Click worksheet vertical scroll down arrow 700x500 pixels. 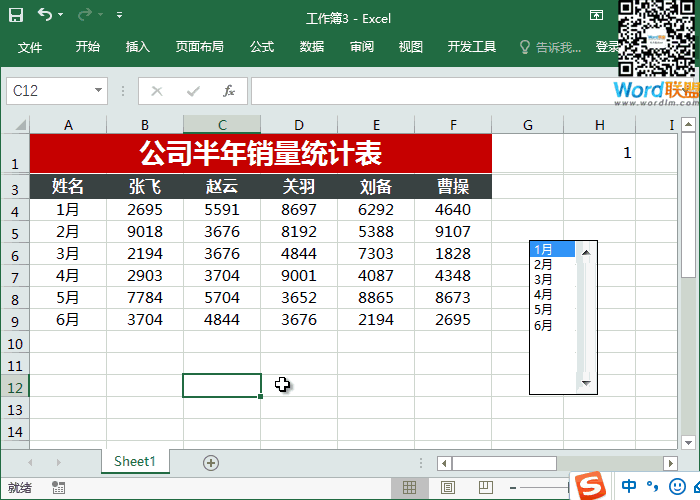click(x=688, y=442)
